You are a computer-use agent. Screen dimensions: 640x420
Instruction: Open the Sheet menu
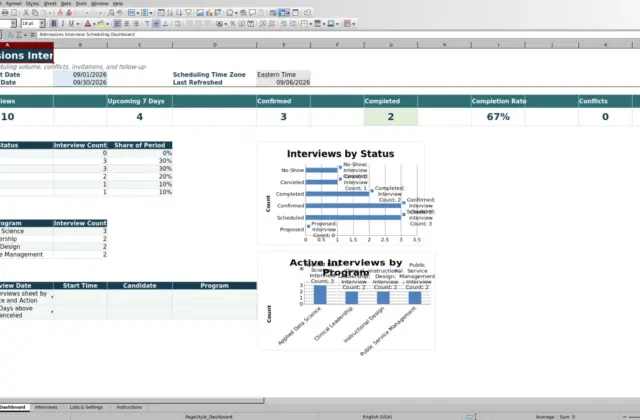50,3
